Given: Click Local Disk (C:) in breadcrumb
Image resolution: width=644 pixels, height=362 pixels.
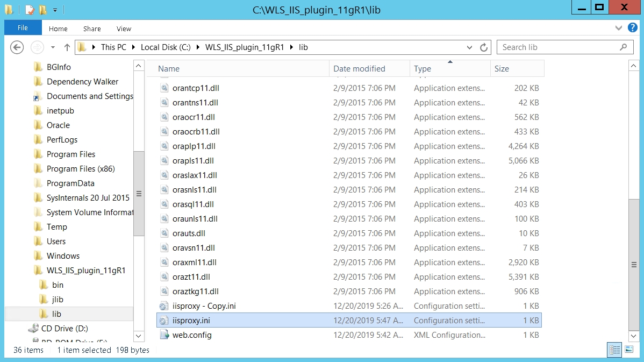Looking at the screenshot, I should tap(166, 47).
